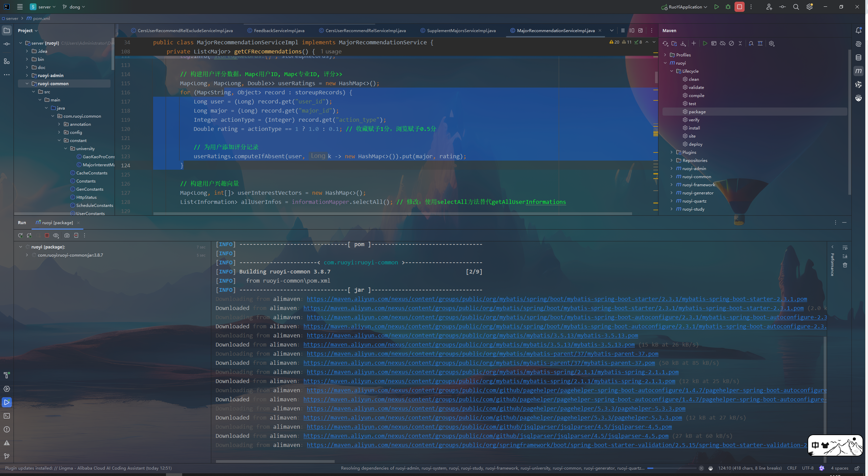Collapse the Maven Lifecycle node
868x476 pixels.
click(x=672, y=71)
